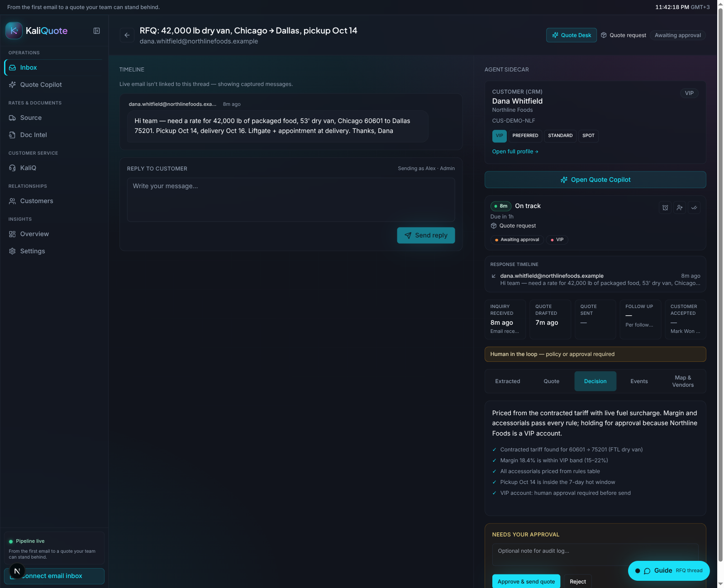Switch to the Events tab
The height and width of the screenshot is (588, 724).
639,381
